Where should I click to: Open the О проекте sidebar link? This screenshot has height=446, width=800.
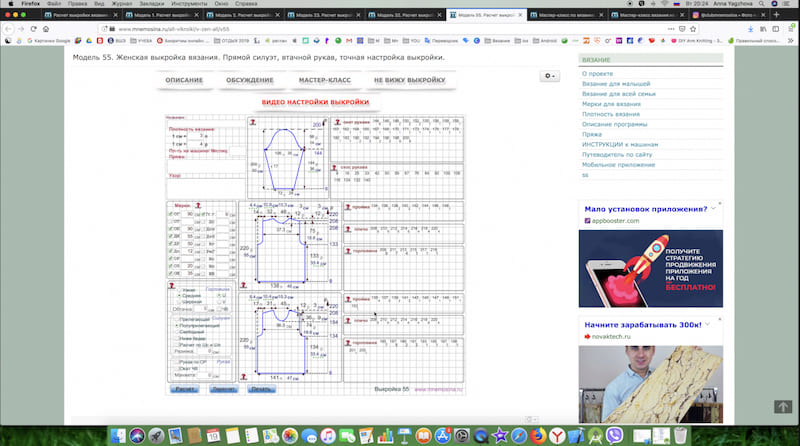coord(597,73)
